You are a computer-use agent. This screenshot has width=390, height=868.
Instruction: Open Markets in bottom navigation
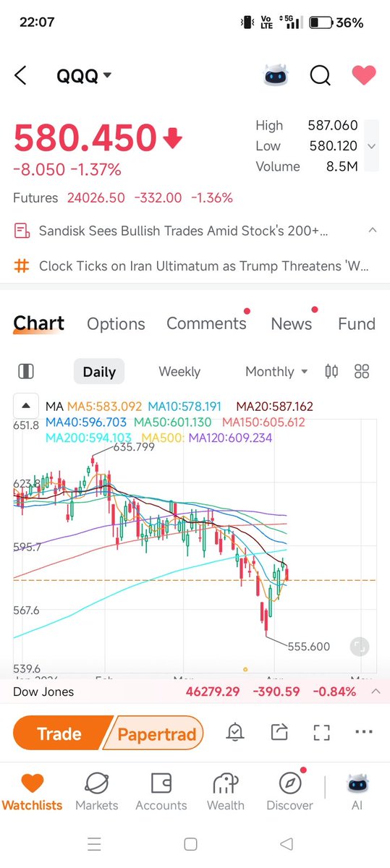[x=97, y=791]
